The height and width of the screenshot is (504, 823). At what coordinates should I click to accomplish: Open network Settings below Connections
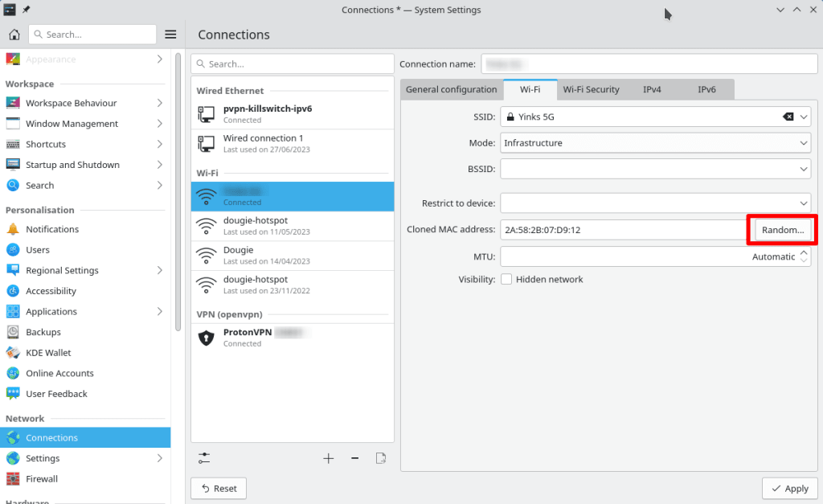pyautogui.click(x=85, y=458)
